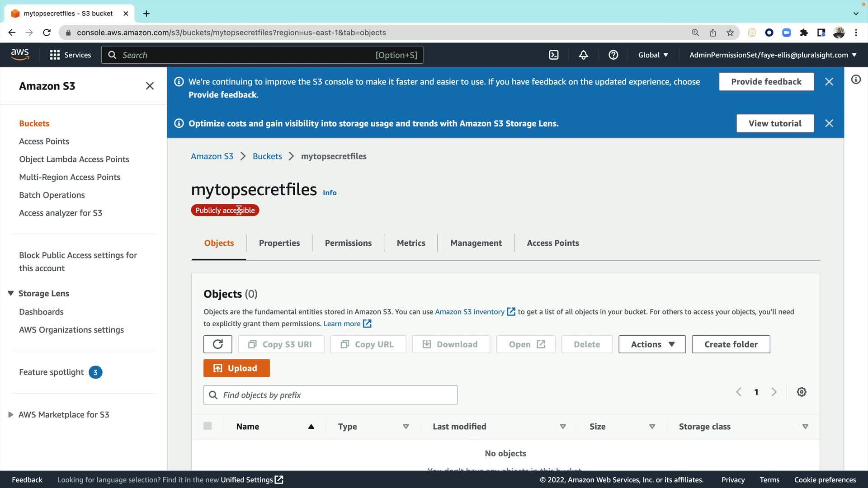The height and width of the screenshot is (488, 868).
Task: Open table preferences gear icon
Action: coord(802,392)
